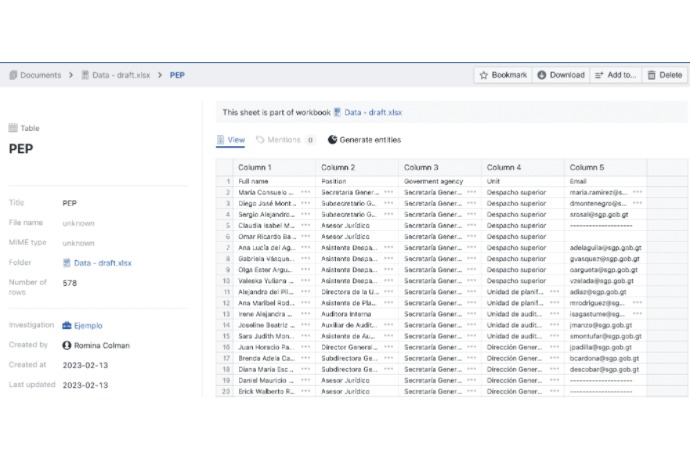Expand the truncated cell María Consuelo
The image size is (690, 460).
click(305, 192)
